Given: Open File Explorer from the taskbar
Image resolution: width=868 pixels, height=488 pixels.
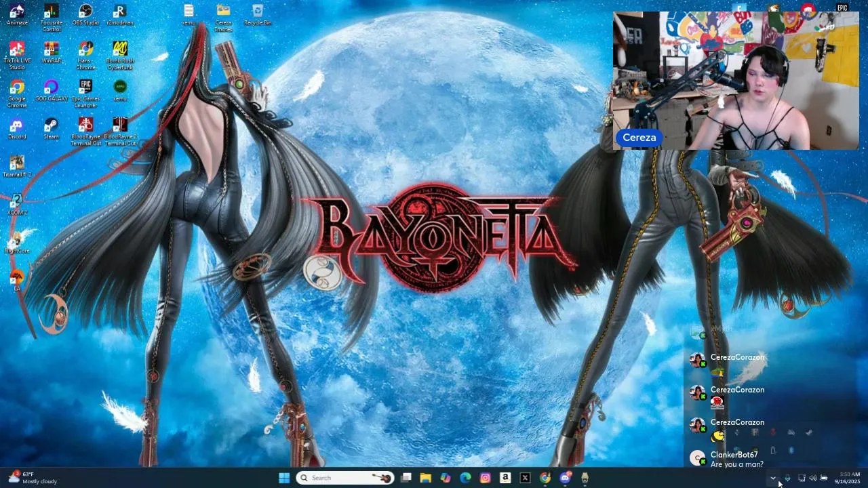Looking at the screenshot, I should tap(425, 478).
